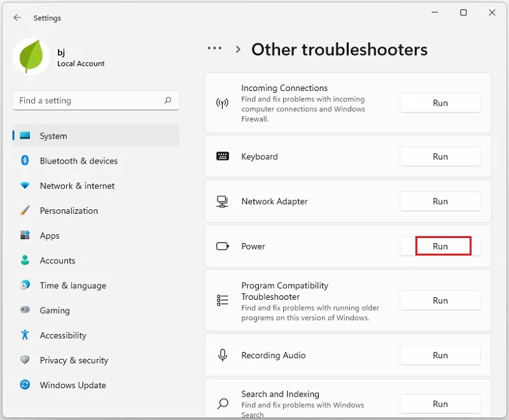The width and height of the screenshot is (509, 420).
Task: Open Bluetooth & devices settings
Action: (x=96, y=160)
